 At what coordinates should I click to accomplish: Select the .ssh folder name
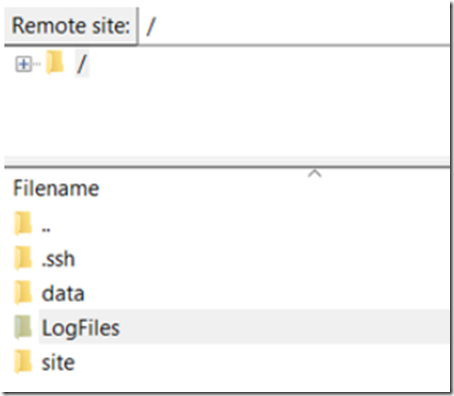(x=58, y=259)
